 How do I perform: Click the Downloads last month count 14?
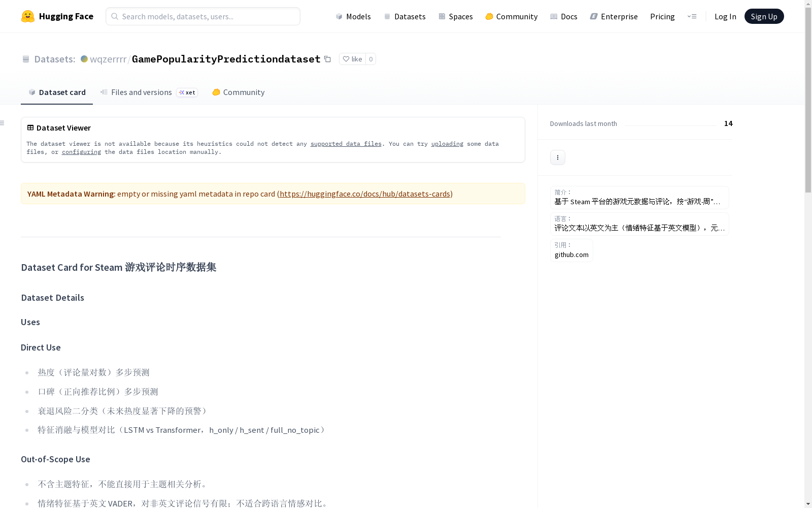(x=728, y=123)
